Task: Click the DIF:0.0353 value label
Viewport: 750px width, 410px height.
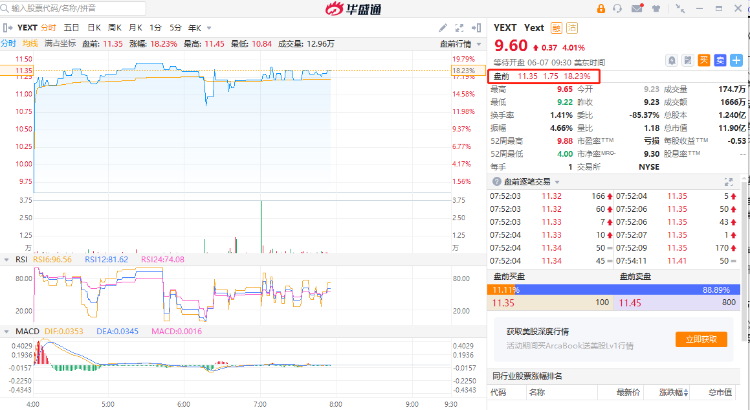Action: (64, 331)
